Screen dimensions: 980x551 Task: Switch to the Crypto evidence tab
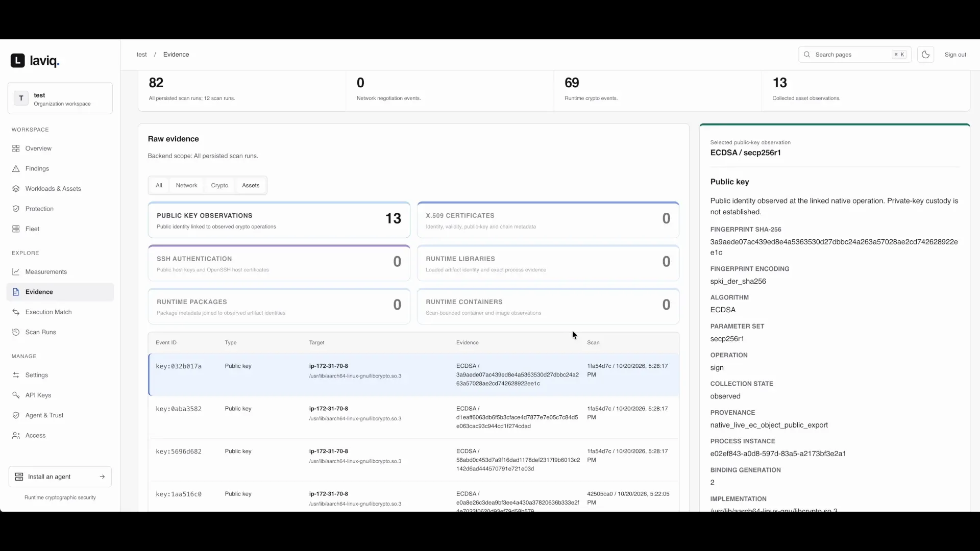pyautogui.click(x=219, y=186)
